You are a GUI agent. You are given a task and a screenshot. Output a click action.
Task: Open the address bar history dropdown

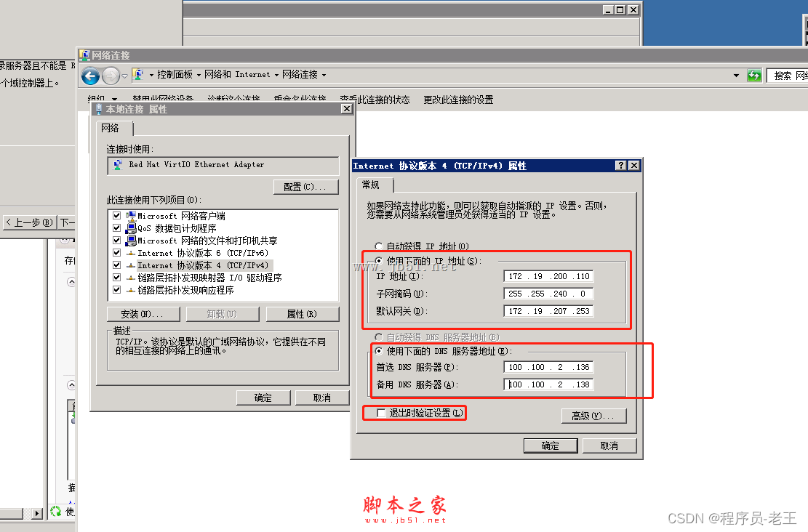point(737,76)
